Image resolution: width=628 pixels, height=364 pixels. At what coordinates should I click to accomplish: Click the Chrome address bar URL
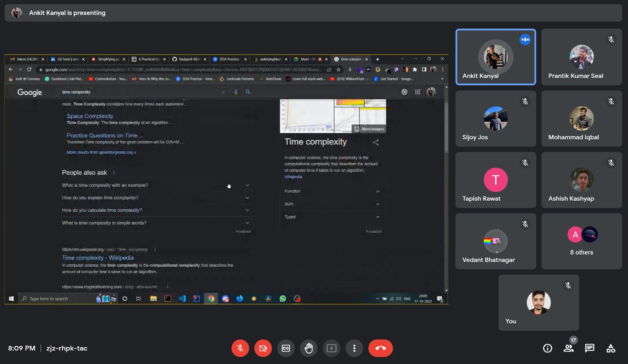point(183,70)
